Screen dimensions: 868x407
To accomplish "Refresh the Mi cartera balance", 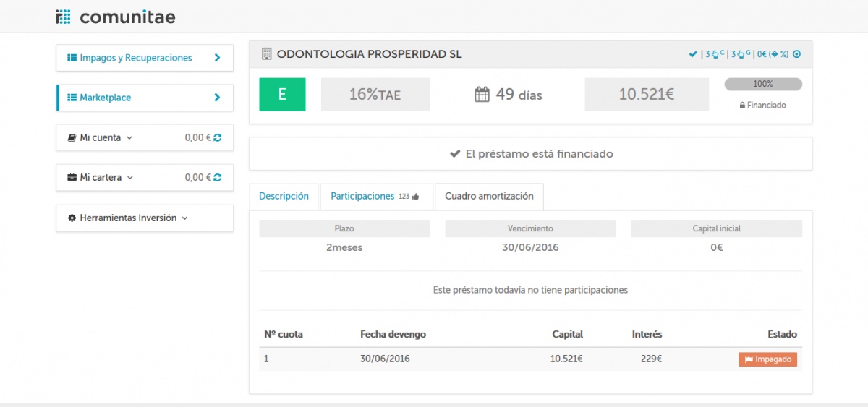I will (x=218, y=177).
